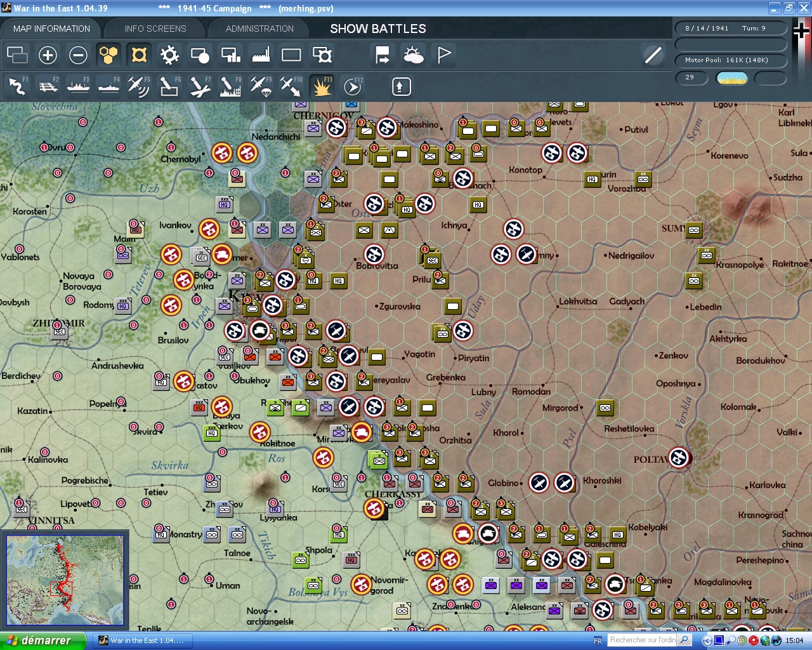This screenshot has height=650, width=812.
Task: Click the diagonal slash round button
Action: [653, 55]
